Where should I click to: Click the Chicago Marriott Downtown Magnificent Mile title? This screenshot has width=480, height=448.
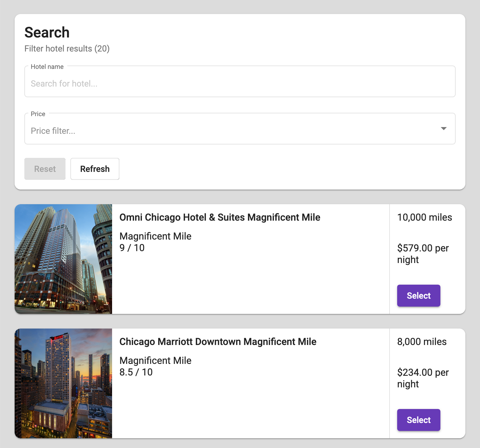[218, 342]
